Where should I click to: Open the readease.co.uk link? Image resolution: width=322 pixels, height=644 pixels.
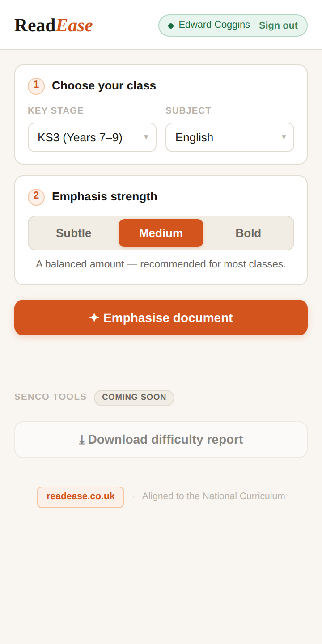[80, 497]
